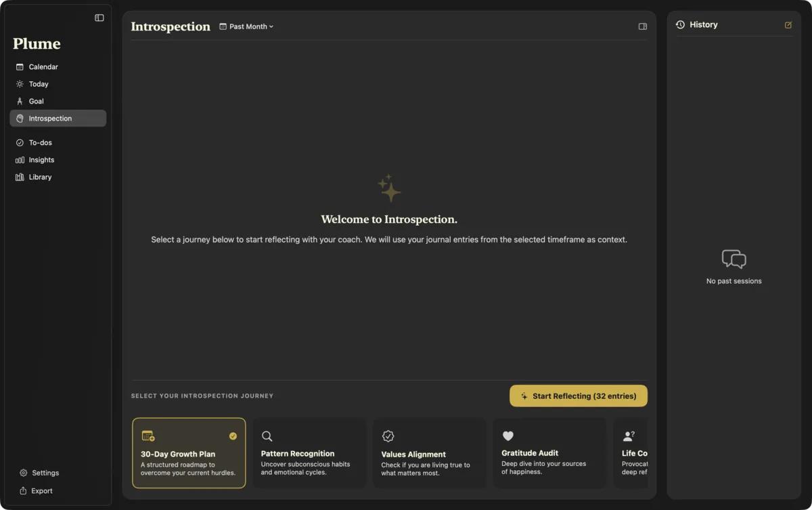Click the Gratitude Audit heart icon
This screenshot has width=812, height=510.
click(508, 436)
